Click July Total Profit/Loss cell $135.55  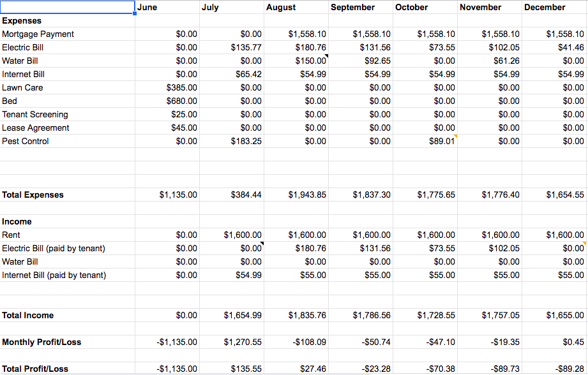[232, 369]
